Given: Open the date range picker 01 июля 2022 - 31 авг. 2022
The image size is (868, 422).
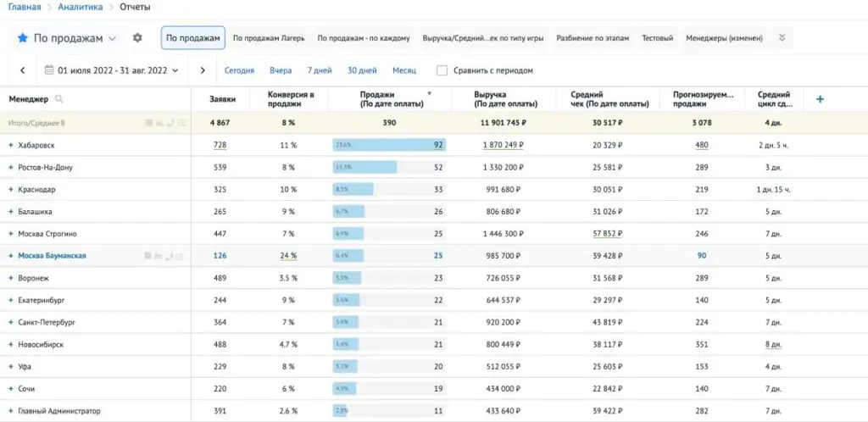Looking at the screenshot, I should coord(112,70).
